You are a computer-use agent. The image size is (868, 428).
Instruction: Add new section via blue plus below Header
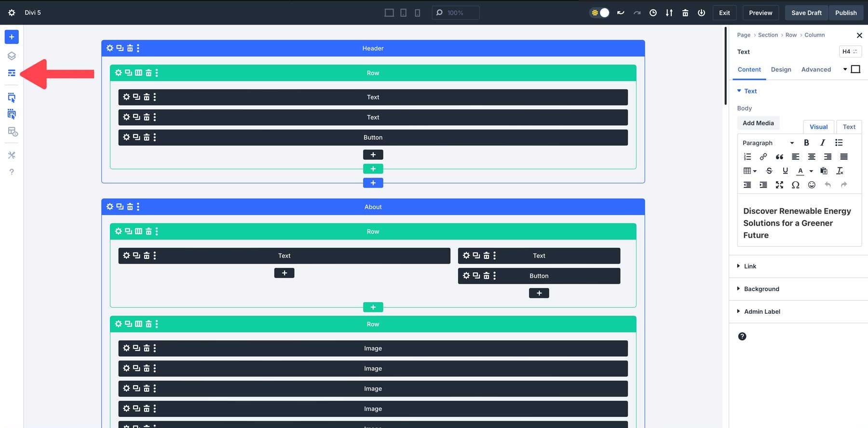[373, 183]
